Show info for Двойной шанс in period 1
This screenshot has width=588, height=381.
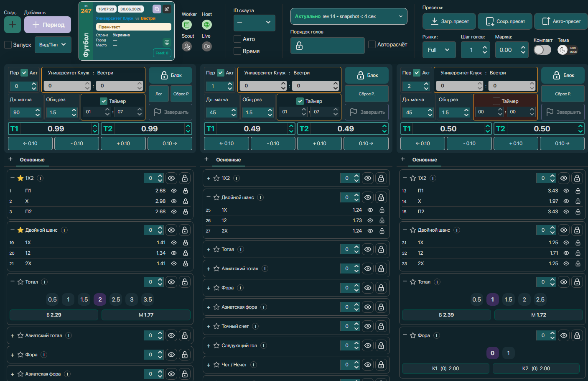260,197
